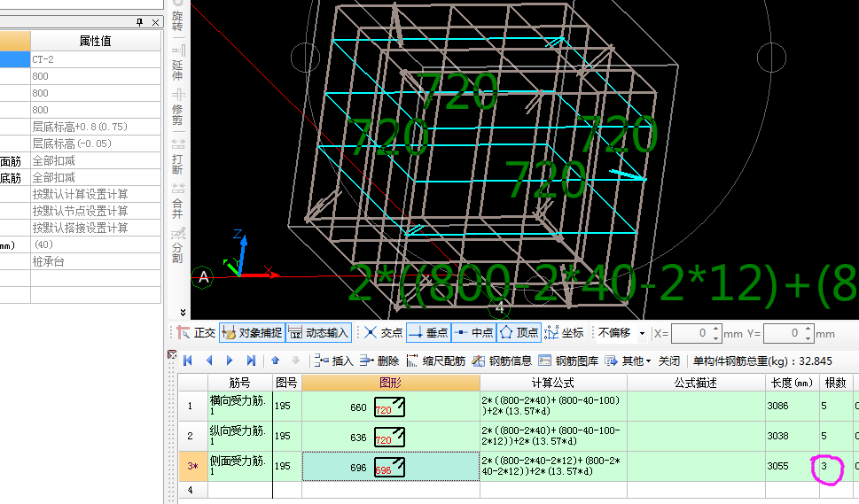Select 按默认搭接设置计算 value
Screen dimensions: 859x504
tap(96, 228)
